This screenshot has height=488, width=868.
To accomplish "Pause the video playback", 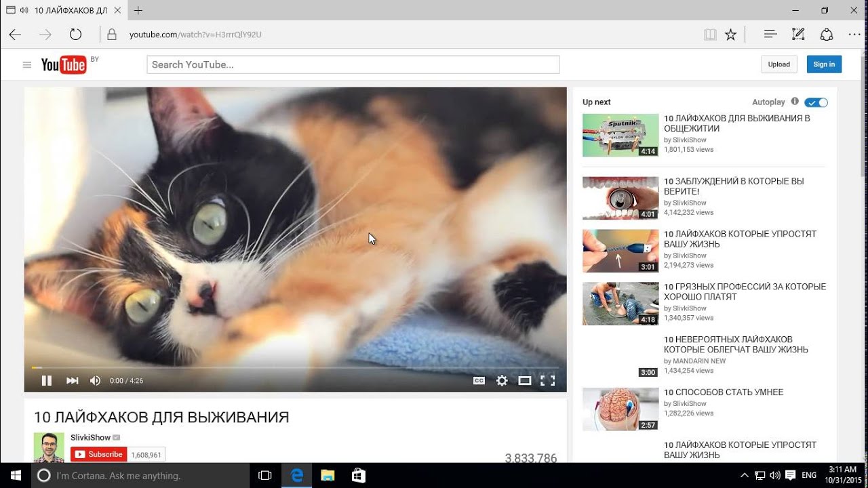I will (46, 381).
